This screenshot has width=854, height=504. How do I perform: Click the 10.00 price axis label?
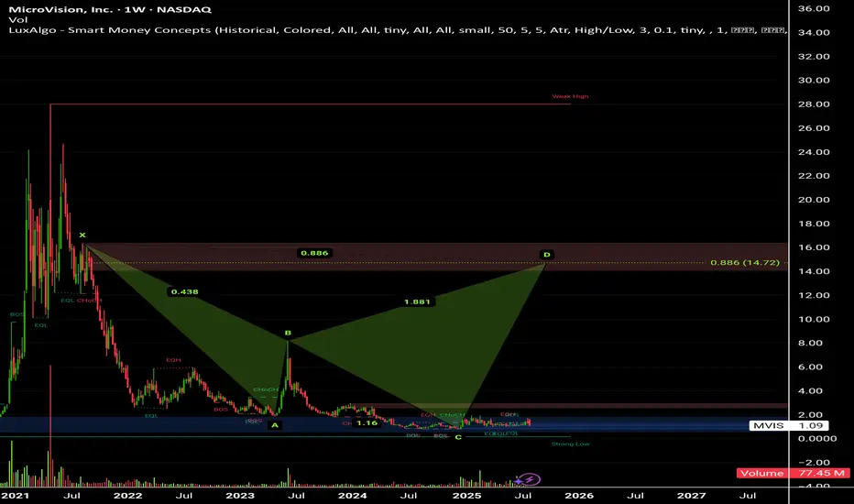click(814, 319)
